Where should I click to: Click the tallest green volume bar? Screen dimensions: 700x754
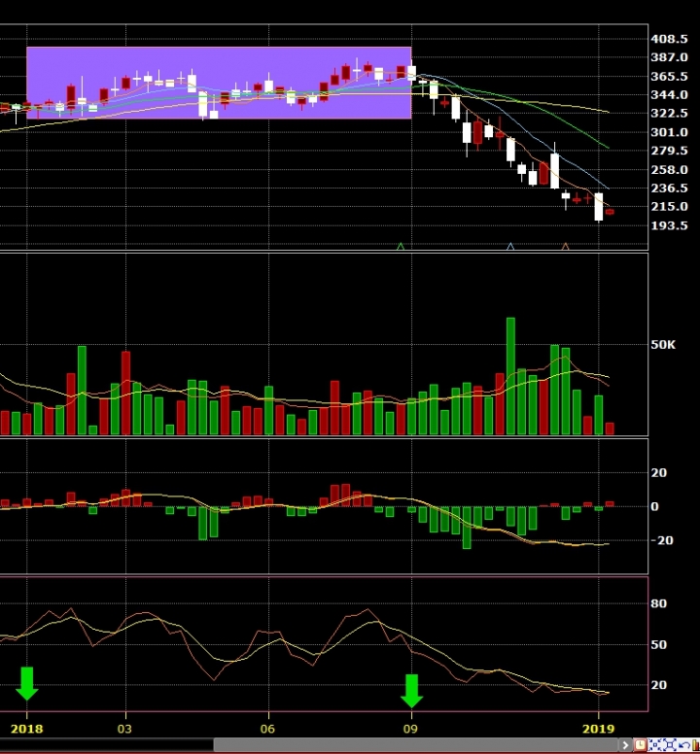pos(510,376)
